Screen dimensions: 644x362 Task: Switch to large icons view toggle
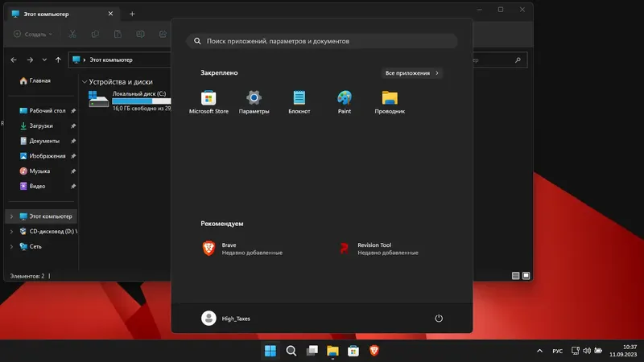tap(526, 276)
